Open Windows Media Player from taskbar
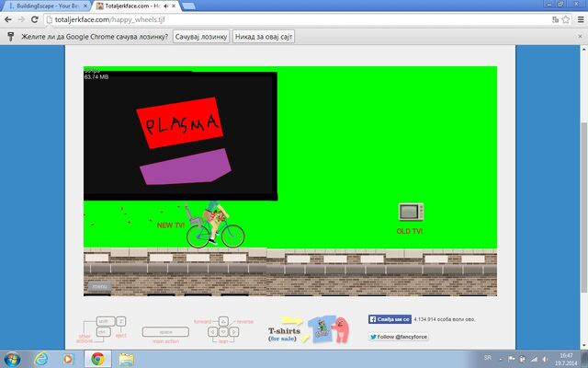The image size is (588, 368). pyautogui.click(x=68, y=360)
